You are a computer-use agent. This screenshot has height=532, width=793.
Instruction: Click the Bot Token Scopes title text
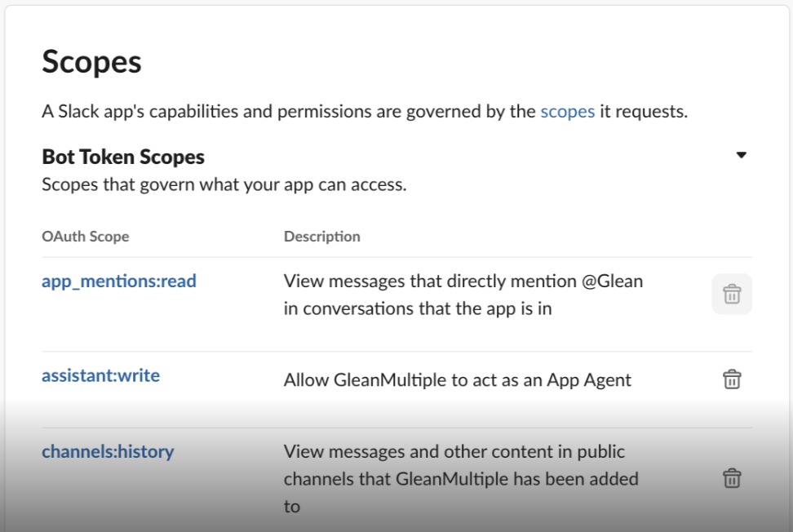pos(122,157)
